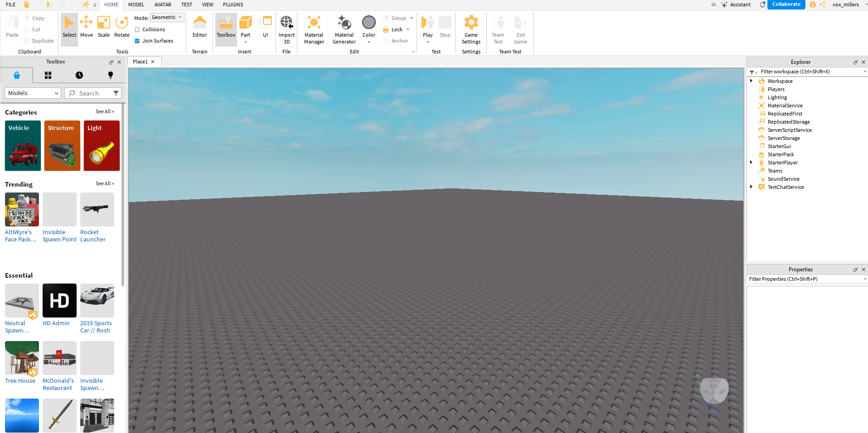The image size is (868, 433).
Task: Select SoundService in Explorer
Action: click(783, 179)
